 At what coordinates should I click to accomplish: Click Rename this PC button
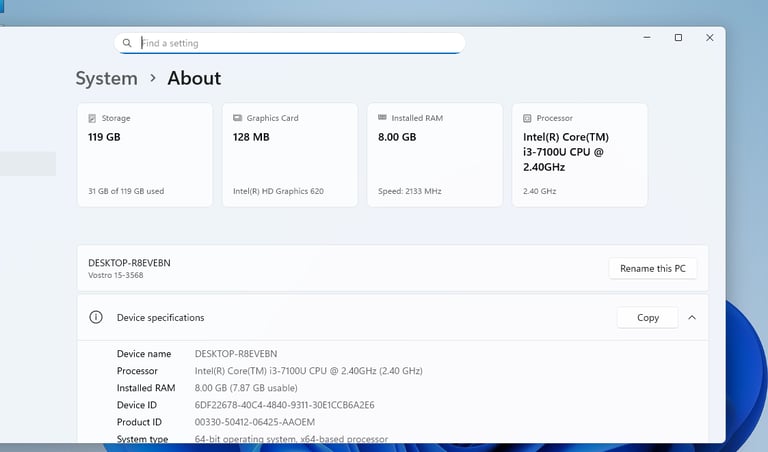click(653, 268)
